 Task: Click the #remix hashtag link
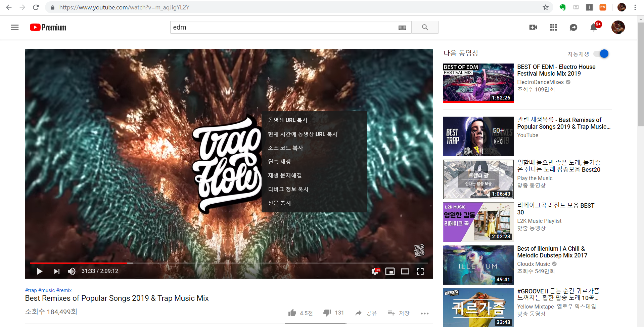coord(64,290)
